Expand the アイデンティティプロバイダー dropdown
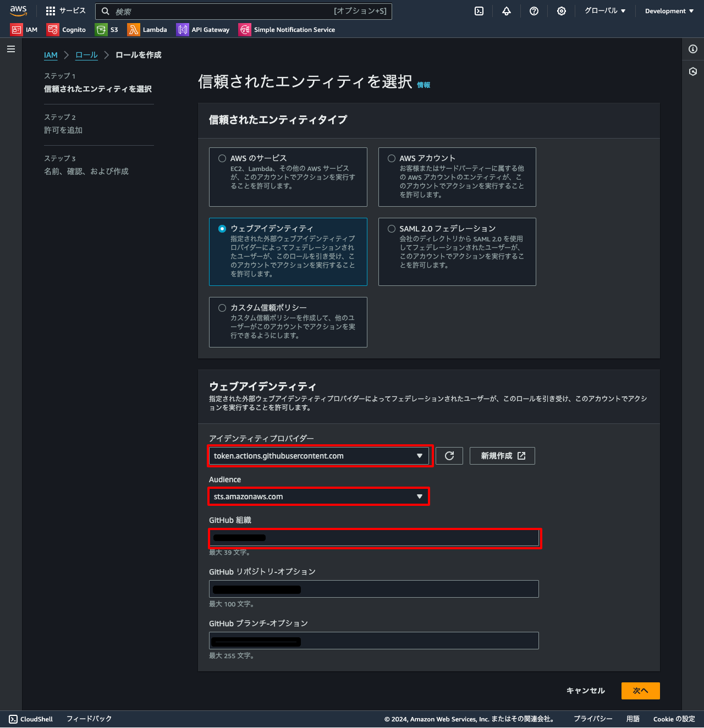This screenshot has height=728, width=704. (x=318, y=456)
